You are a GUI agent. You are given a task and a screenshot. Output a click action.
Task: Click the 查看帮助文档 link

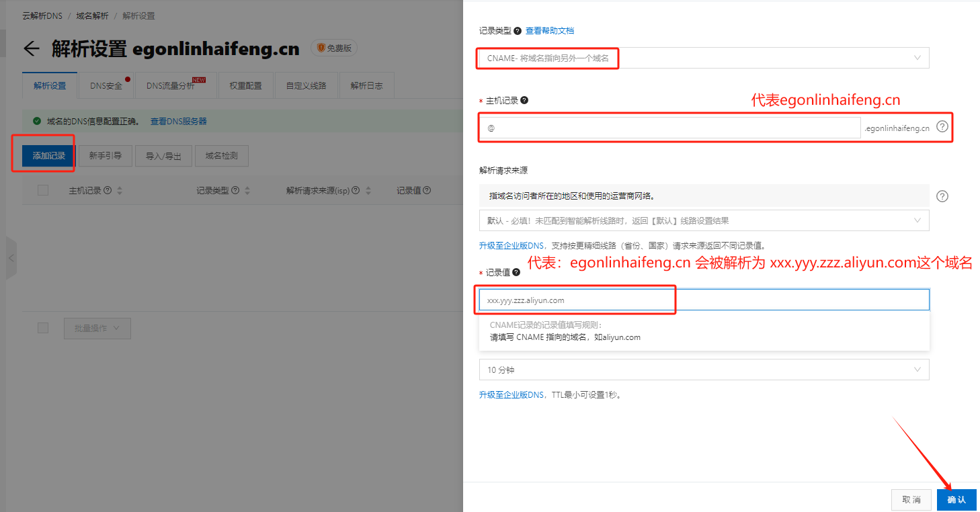point(550,31)
